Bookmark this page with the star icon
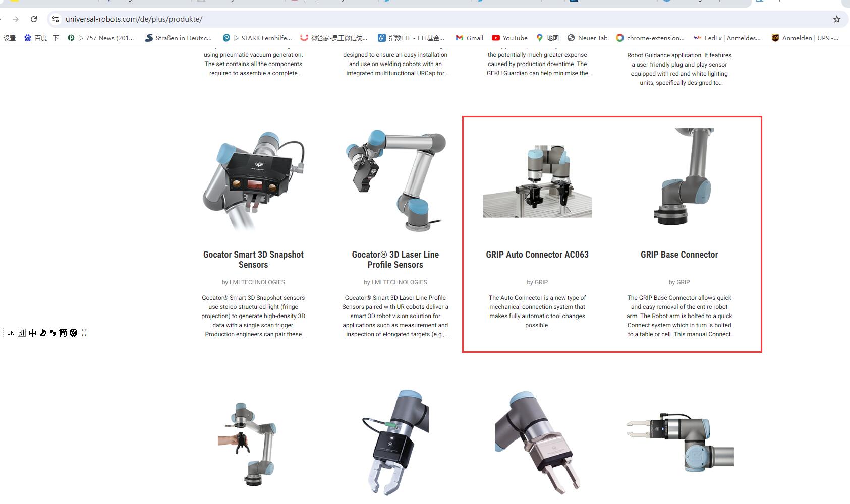Viewport: 850px width, 504px height. tap(837, 19)
